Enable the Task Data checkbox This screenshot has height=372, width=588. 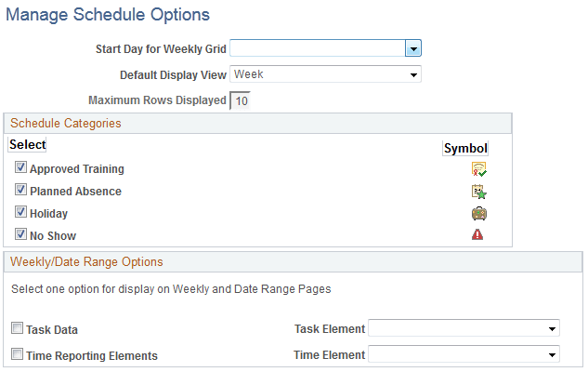pyautogui.click(x=18, y=329)
